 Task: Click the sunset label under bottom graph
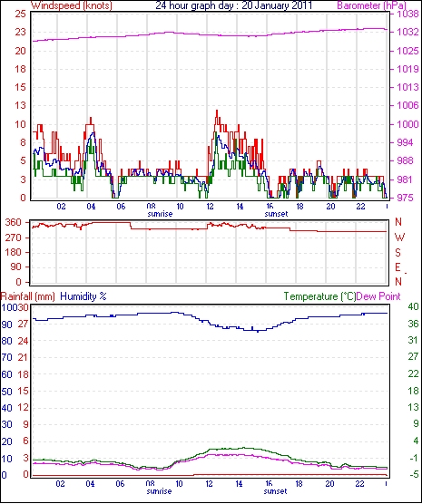pyautogui.click(x=275, y=491)
